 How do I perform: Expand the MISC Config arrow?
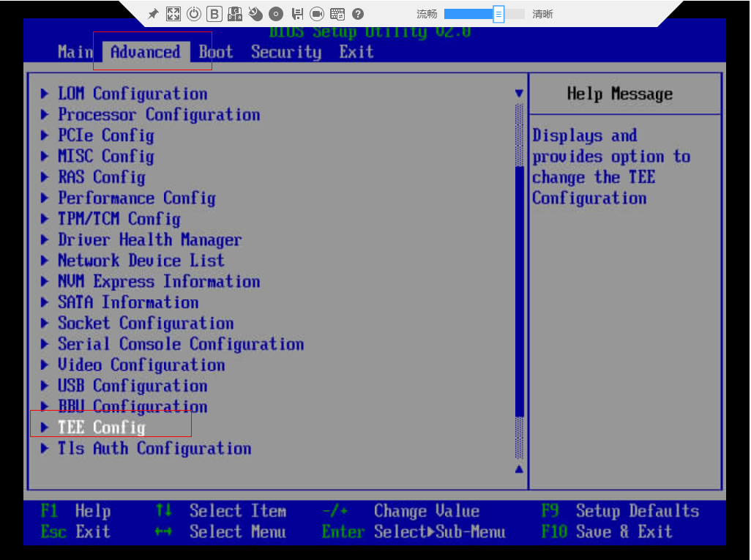pyautogui.click(x=45, y=156)
